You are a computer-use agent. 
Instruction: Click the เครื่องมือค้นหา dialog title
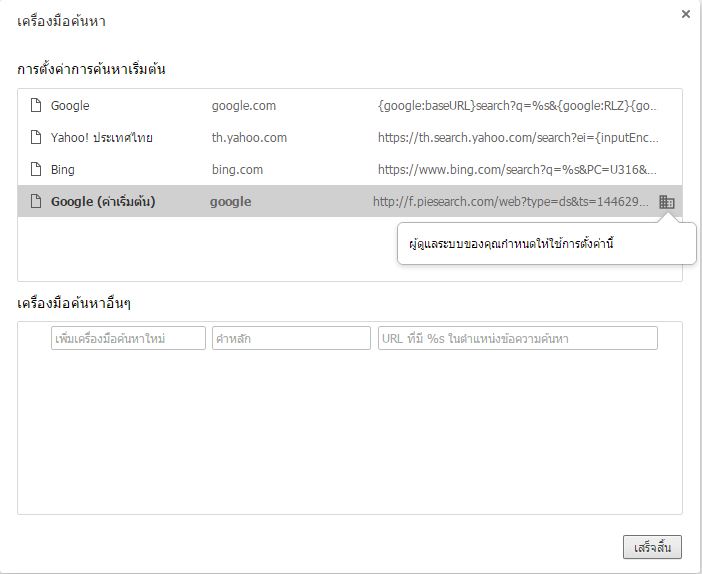pyautogui.click(x=61, y=21)
